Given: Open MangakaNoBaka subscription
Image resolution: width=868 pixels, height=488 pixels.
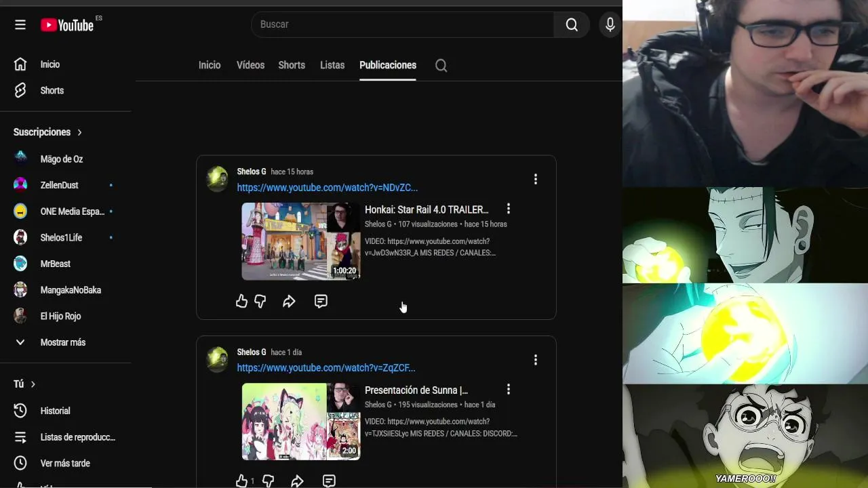Looking at the screenshot, I should point(71,290).
